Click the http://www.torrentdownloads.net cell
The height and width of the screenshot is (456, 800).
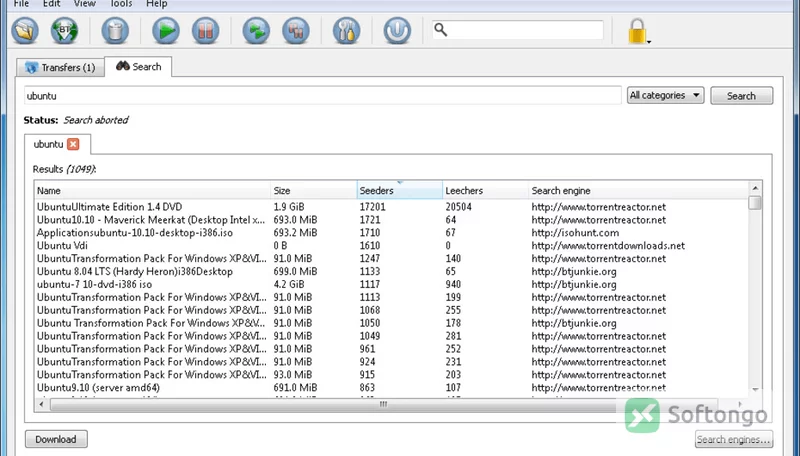click(608, 246)
